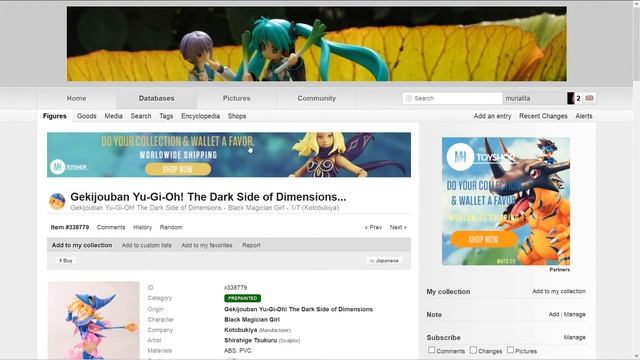Viewport: 640px width, 360px height.
Task: Select the Goods submenu item
Action: tap(87, 116)
